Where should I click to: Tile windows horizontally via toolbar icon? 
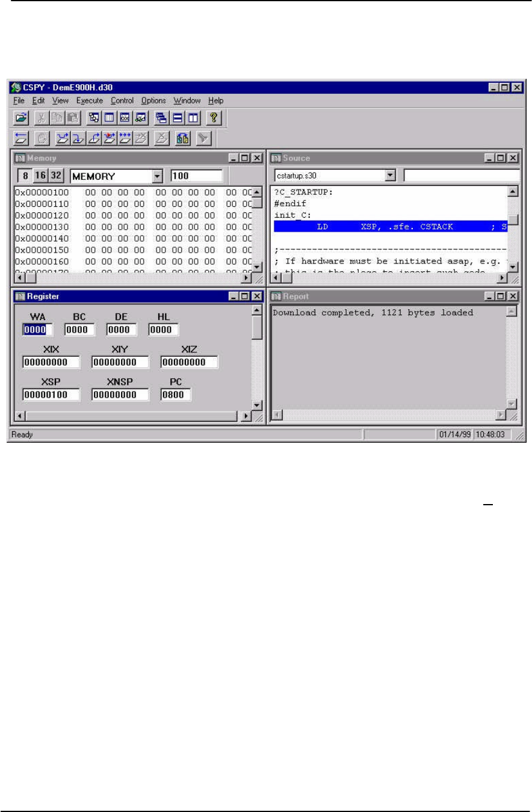click(178, 118)
